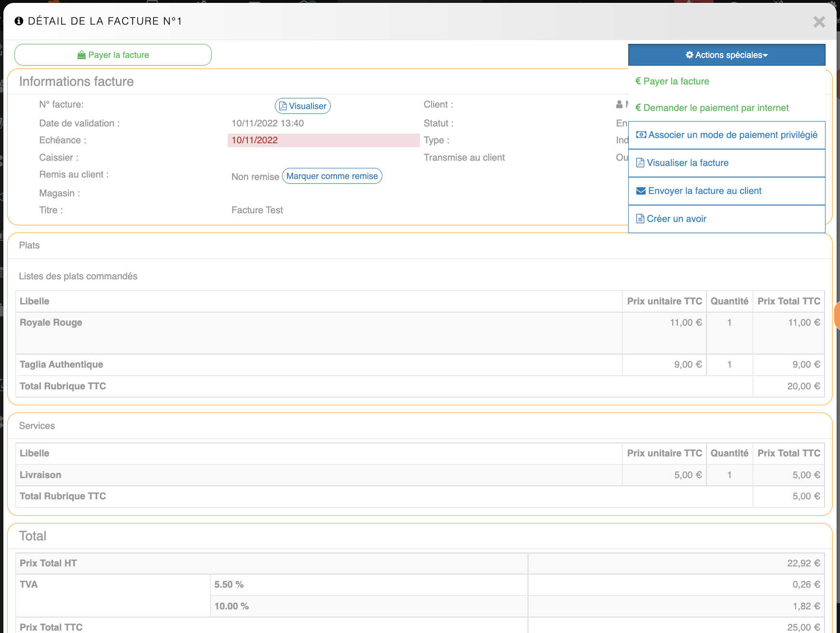Click the euro icon next to internet payment
This screenshot has width=840, height=633.
tap(638, 108)
